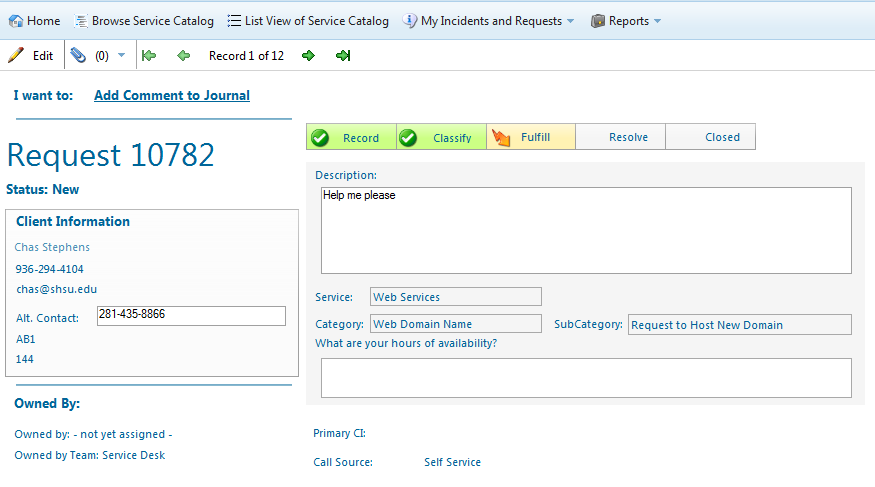875x487 pixels.
Task: Click 'Status: New' text
Action: 42,190
